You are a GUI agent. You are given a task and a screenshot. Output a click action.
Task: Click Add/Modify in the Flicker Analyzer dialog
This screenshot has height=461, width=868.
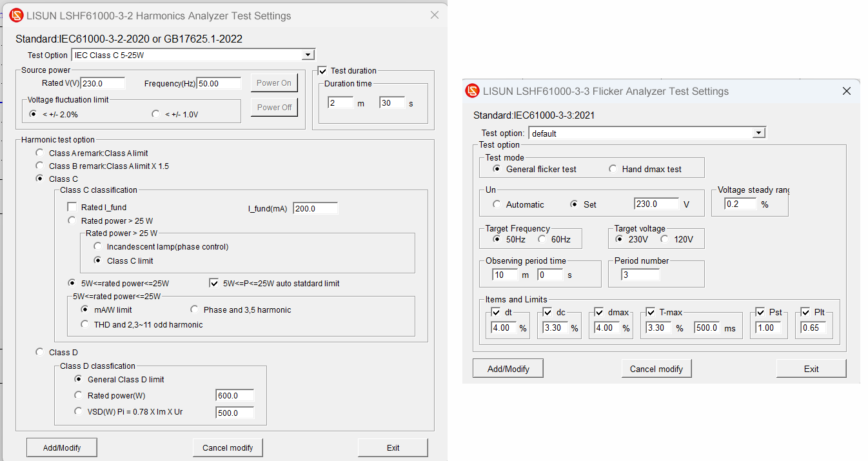(x=508, y=368)
